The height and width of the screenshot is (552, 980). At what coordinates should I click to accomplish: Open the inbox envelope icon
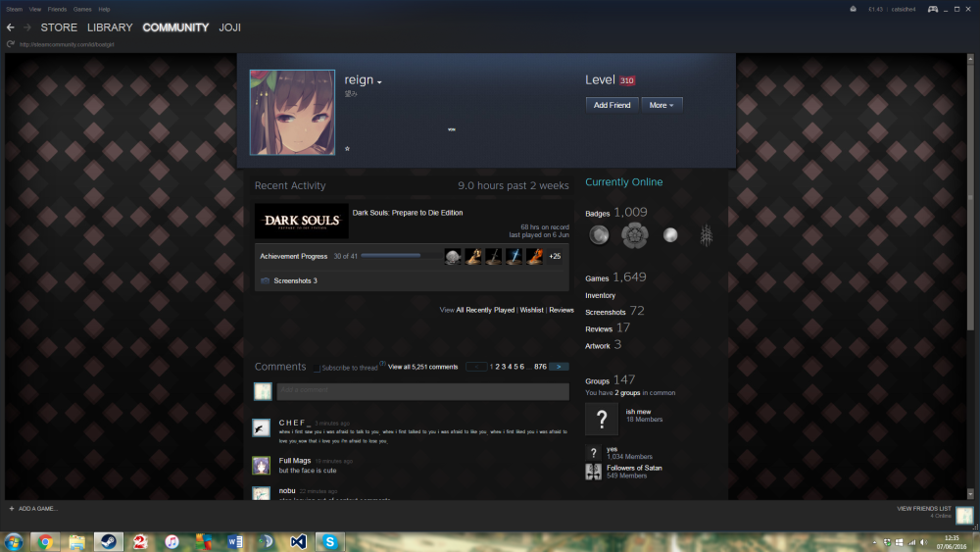(854, 9)
